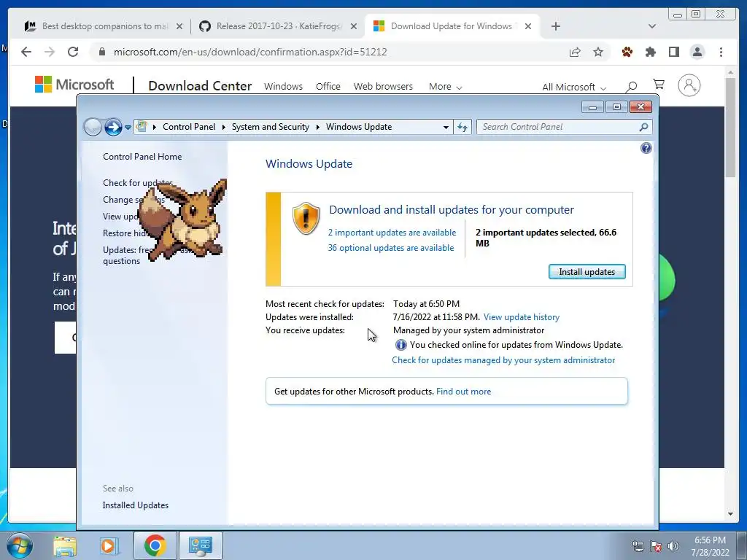Open 36 optional updates are available
747x560 pixels.
[x=391, y=248]
